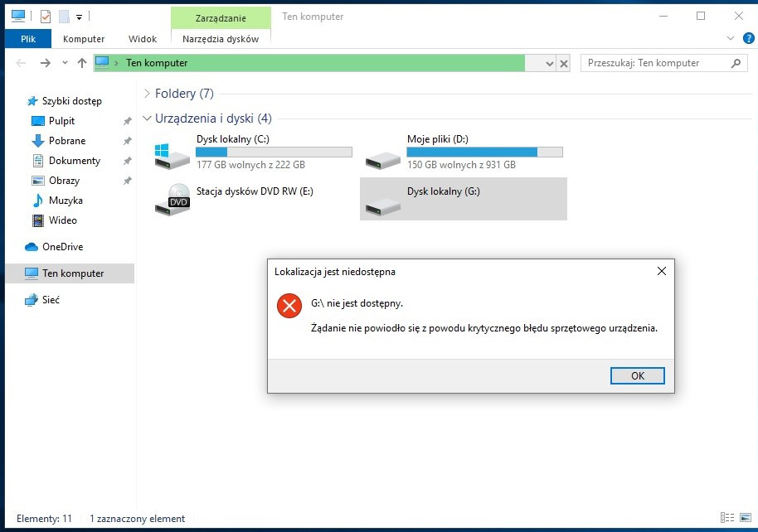Image resolution: width=758 pixels, height=532 pixels.
Task: Open Pobrane from the navigation pane
Action: tap(66, 141)
